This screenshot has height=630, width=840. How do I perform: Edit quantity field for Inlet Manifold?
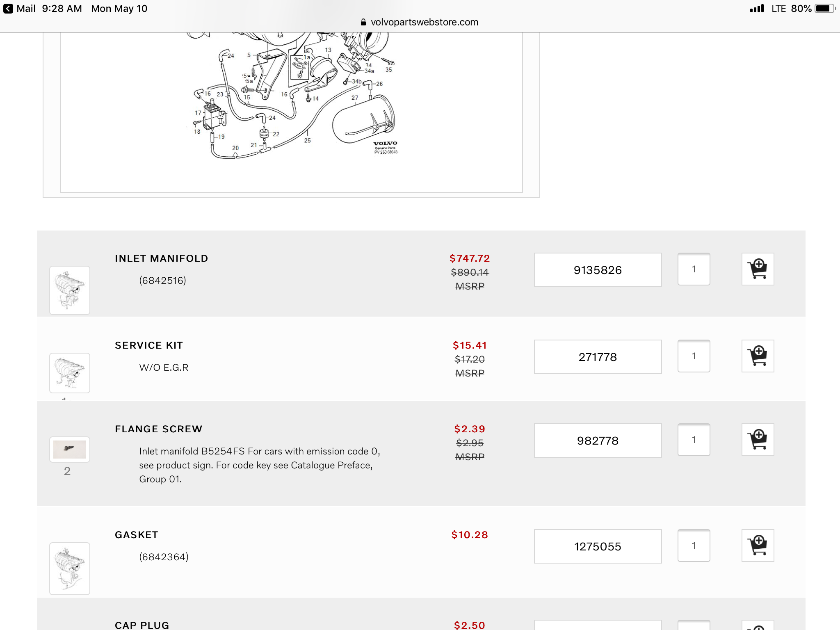[x=694, y=269]
